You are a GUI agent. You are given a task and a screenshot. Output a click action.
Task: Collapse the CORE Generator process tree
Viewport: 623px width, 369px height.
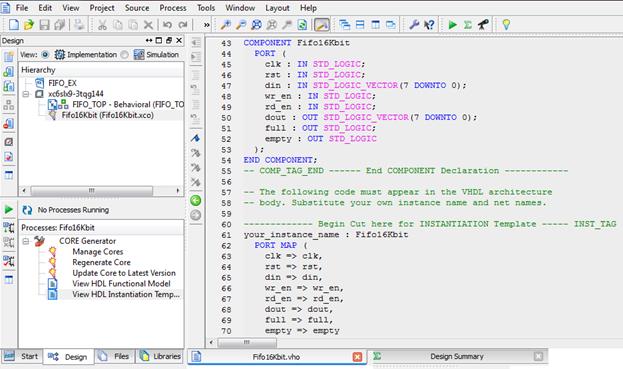pos(26,241)
